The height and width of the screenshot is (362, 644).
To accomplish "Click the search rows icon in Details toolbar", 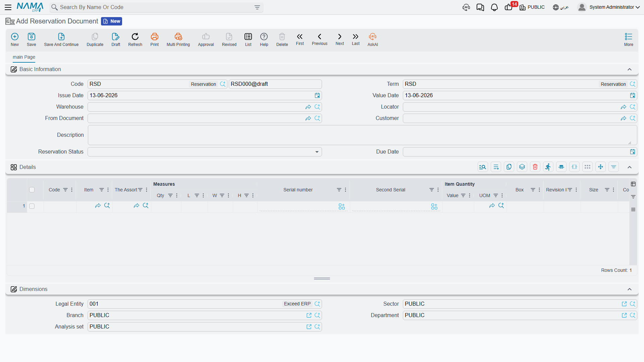I will pyautogui.click(x=483, y=167).
